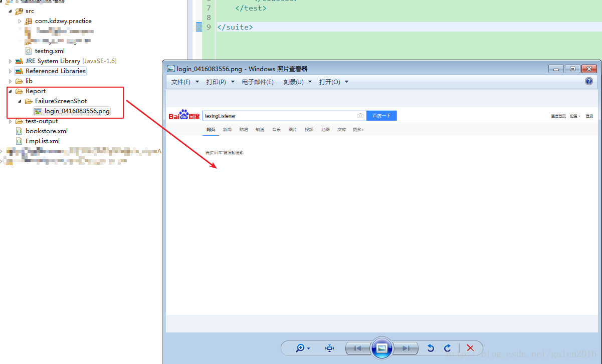Click the com.kdzwy.practice package icon
Screen dimensions: 602x364
click(29, 21)
